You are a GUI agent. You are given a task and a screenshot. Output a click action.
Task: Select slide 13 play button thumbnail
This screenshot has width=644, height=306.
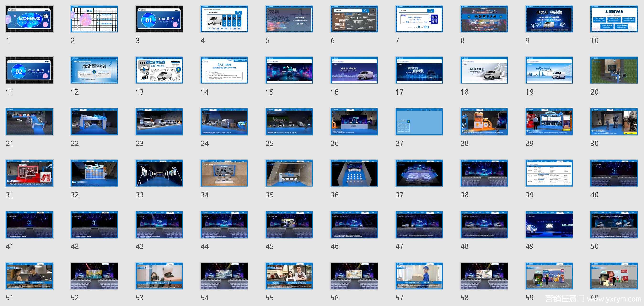(159, 70)
